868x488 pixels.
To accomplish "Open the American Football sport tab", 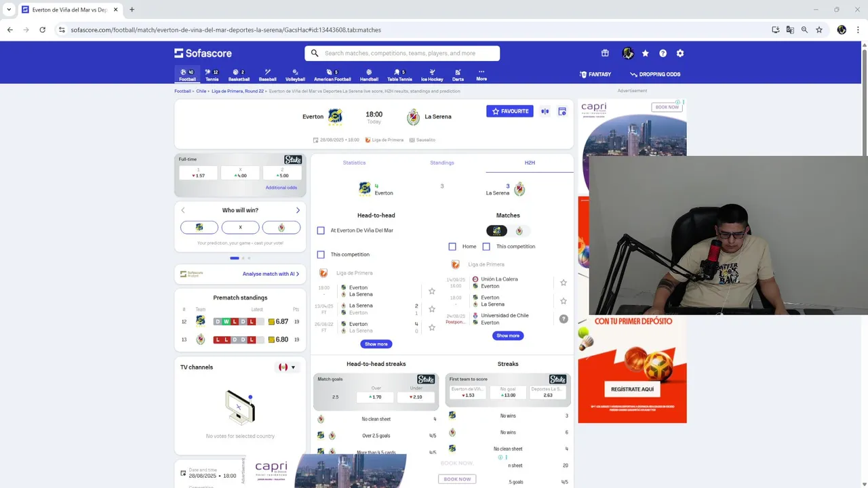I will tap(332, 75).
